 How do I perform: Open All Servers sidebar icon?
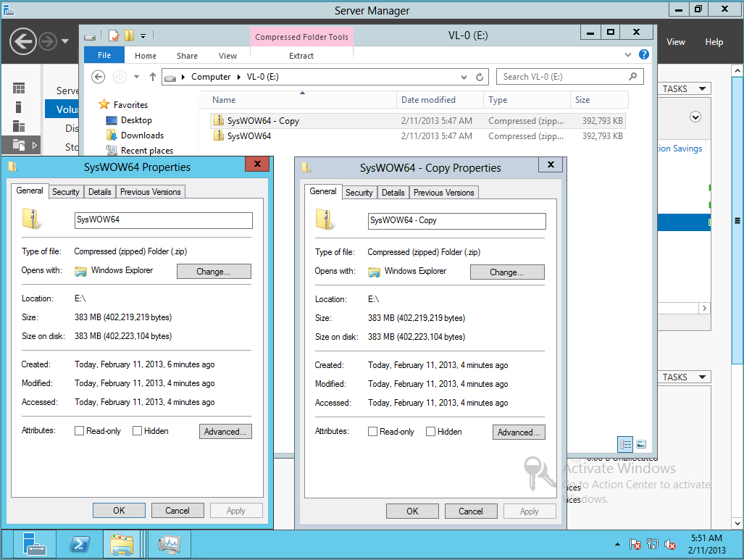pos(19,126)
